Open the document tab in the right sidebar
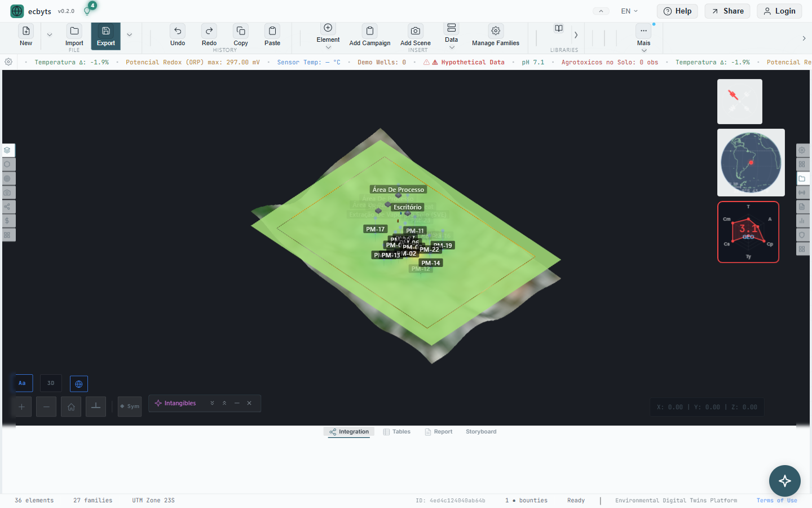The image size is (812, 508). tap(802, 207)
